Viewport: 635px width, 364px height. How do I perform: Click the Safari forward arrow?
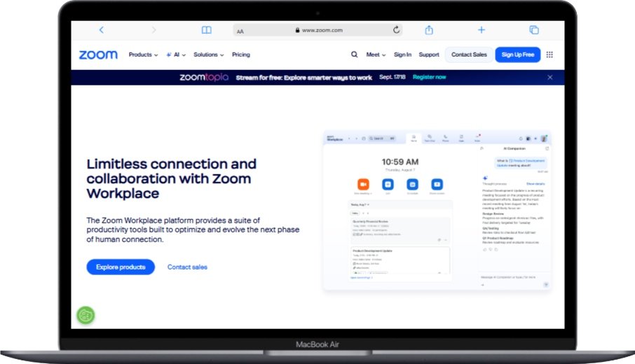153,30
